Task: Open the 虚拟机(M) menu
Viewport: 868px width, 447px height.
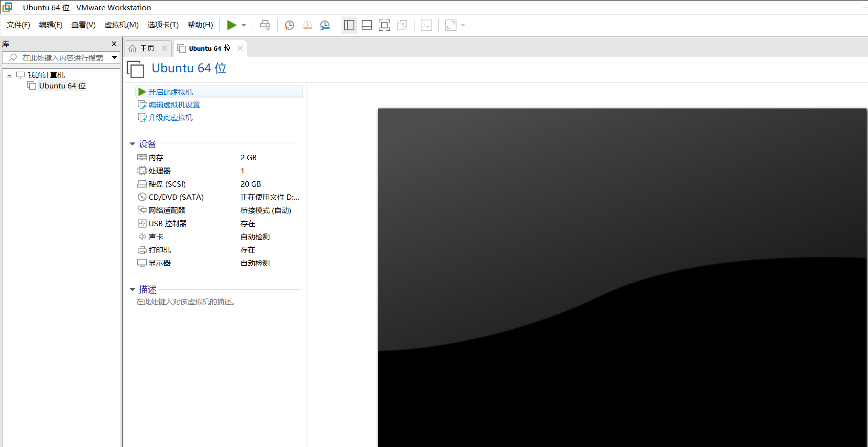Action: pos(122,25)
